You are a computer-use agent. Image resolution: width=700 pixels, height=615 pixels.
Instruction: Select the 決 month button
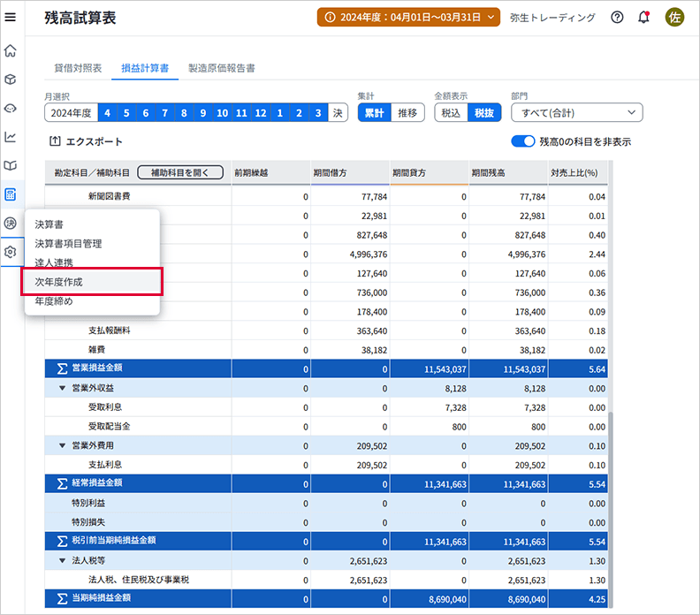point(339,112)
